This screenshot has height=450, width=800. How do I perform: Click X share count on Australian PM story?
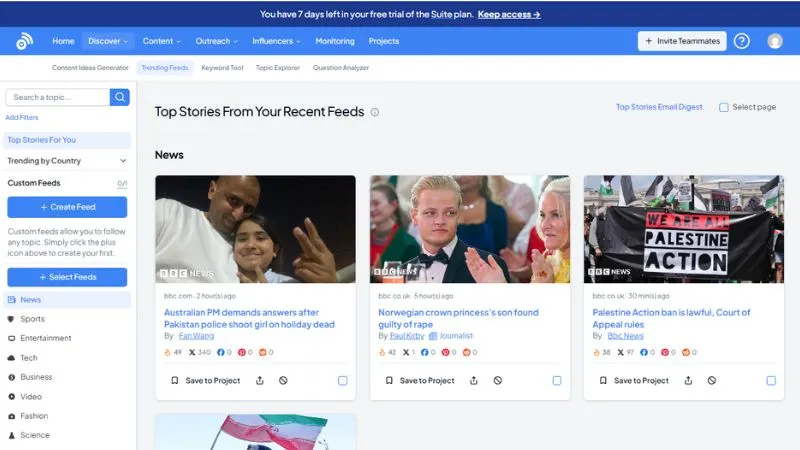tap(199, 352)
